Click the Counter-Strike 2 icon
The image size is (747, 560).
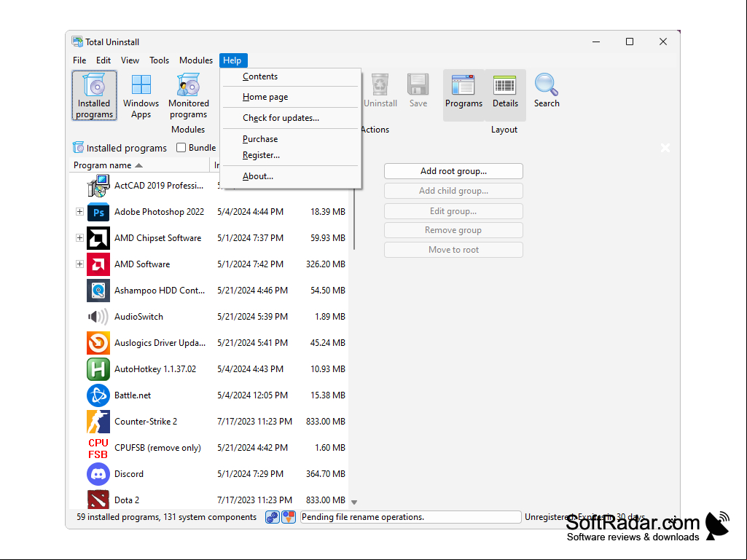[98, 422]
